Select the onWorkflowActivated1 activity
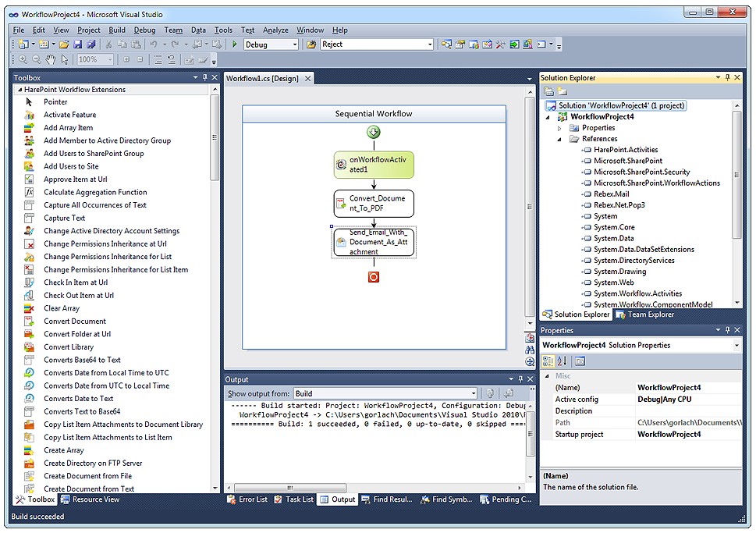This screenshot has height=533, width=756. tap(374, 165)
